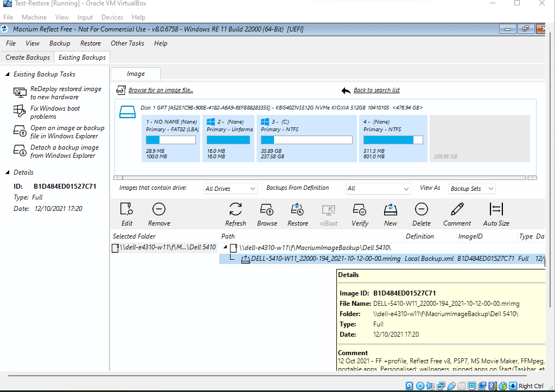555x392 pixels.
Task: Click Open an image in Windows Explorer
Action: pos(67,132)
